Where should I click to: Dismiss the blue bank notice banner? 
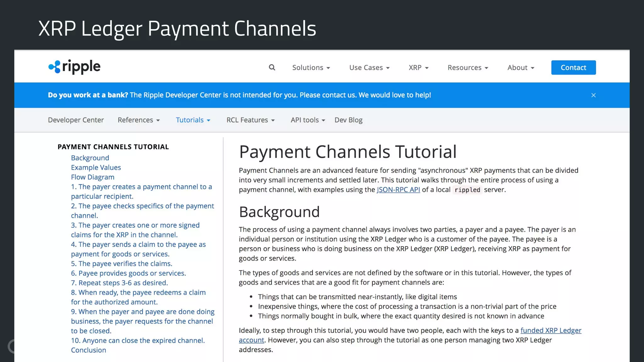click(593, 95)
